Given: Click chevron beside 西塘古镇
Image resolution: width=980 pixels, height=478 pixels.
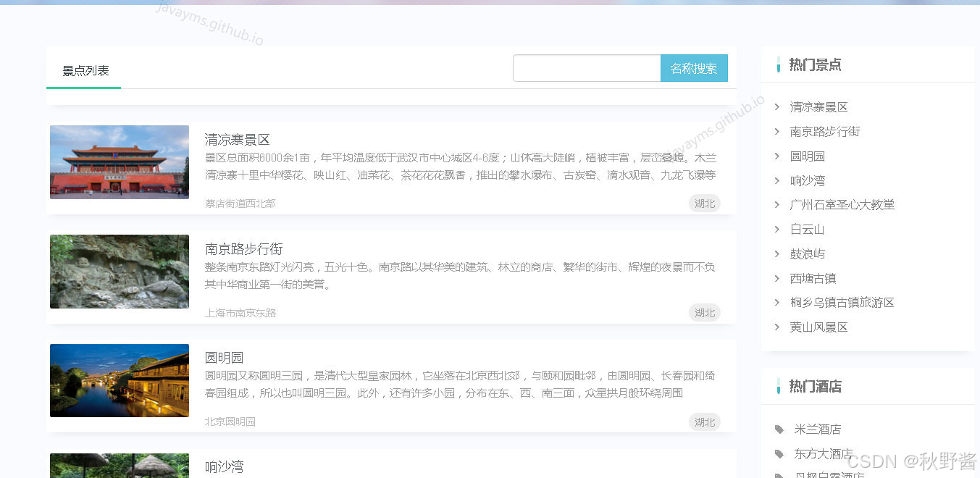Looking at the screenshot, I should (x=777, y=279).
